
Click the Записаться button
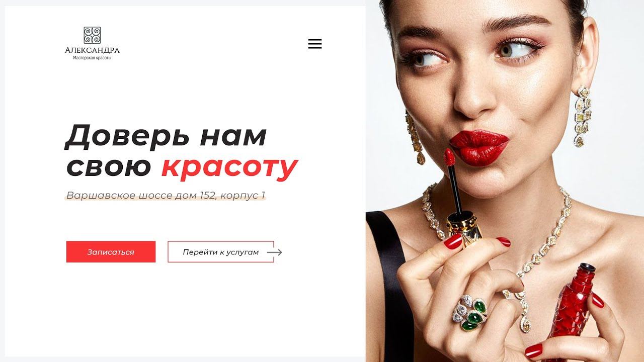(x=111, y=252)
